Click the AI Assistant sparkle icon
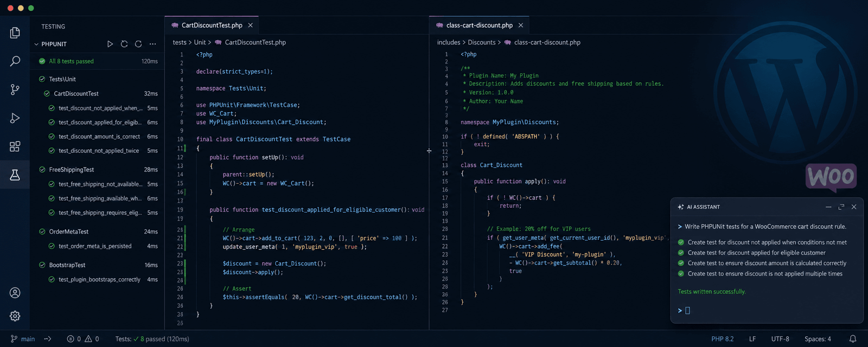Image resolution: width=868 pixels, height=347 pixels. [x=681, y=207]
